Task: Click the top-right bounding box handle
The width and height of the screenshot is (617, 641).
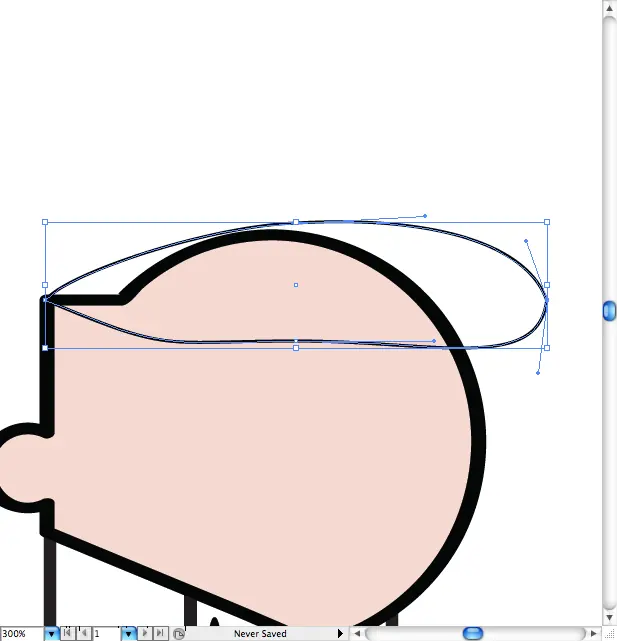Action: tap(547, 222)
